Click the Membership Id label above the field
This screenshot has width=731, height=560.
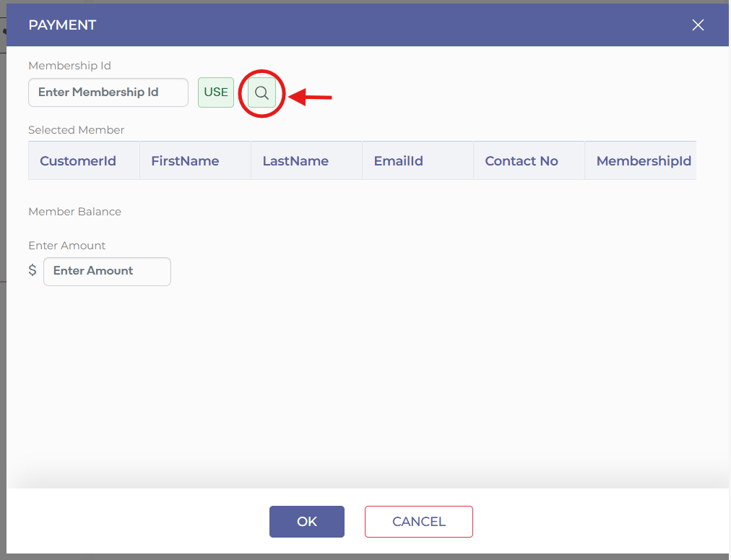[69, 66]
